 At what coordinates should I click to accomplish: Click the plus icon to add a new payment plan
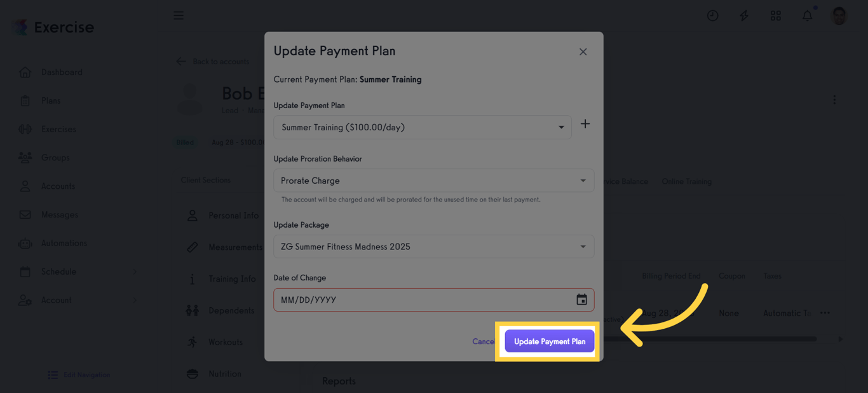tap(585, 124)
